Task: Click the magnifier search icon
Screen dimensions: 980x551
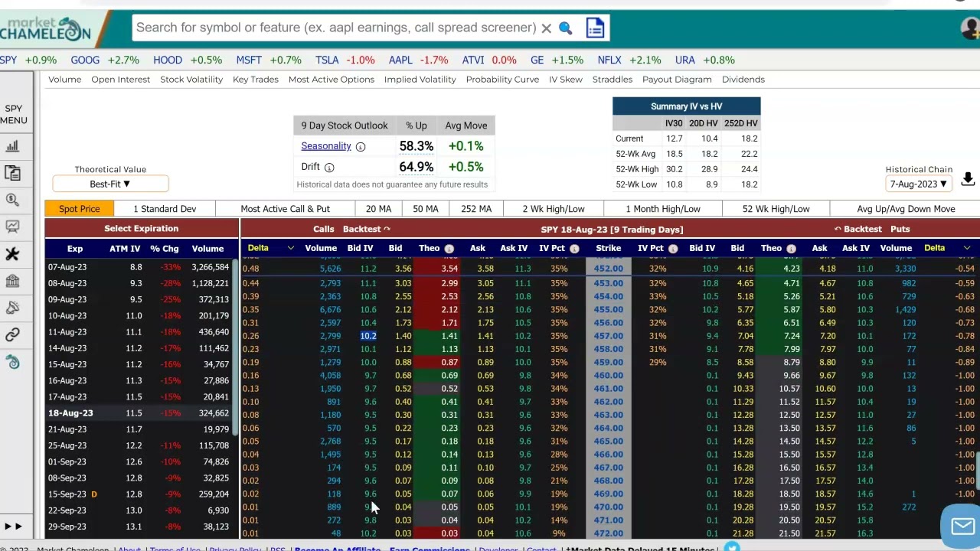Action: coord(565,28)
